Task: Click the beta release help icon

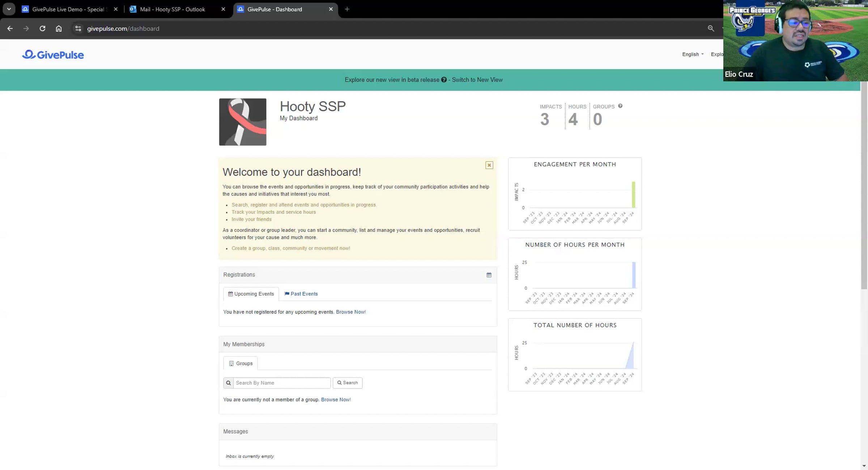Action: pyautogui.click(x=444, y=80)
